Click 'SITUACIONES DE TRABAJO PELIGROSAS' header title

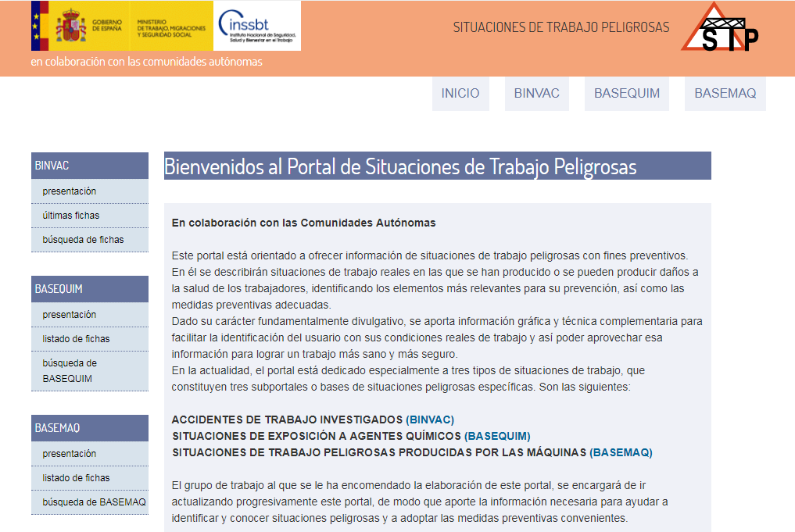tap(561, 27)
